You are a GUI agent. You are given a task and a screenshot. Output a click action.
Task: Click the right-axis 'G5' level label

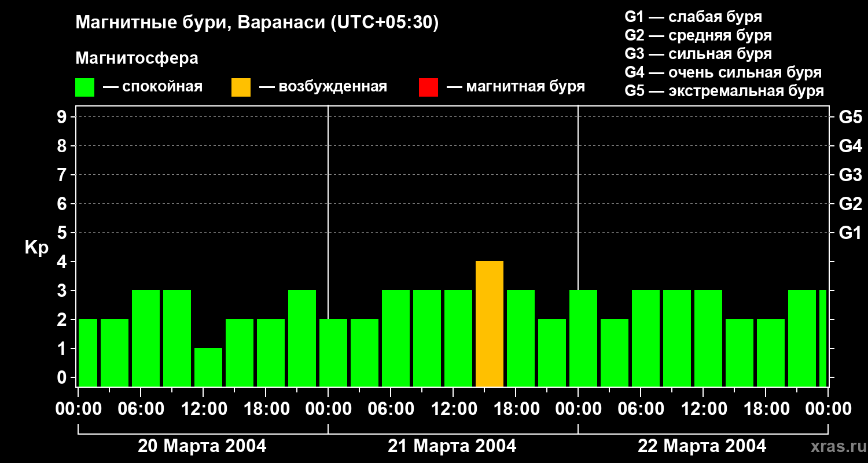click(x=850, y=117)
